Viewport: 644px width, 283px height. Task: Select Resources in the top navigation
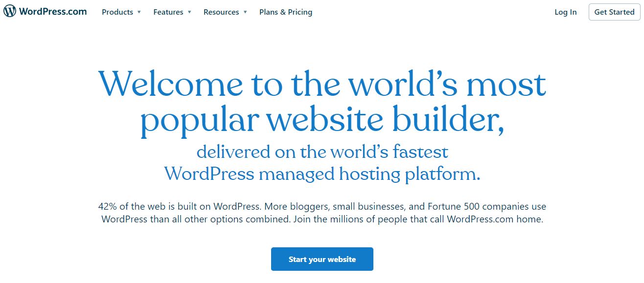[221, 12]
